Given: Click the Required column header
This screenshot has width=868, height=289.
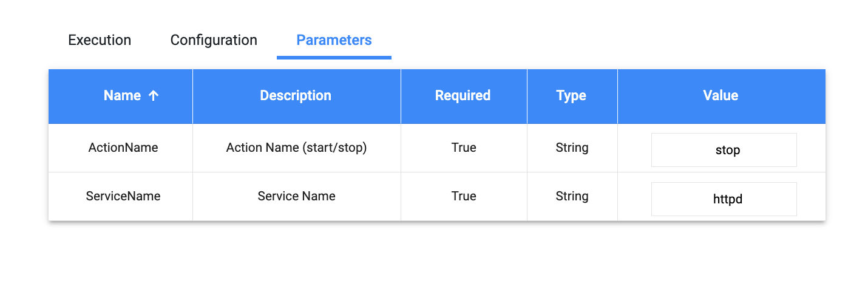Looking at the screenshot, I should [463, 96].
